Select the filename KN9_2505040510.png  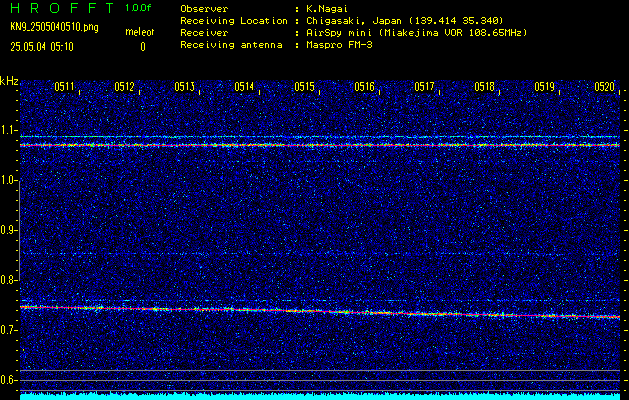(54, 28)
